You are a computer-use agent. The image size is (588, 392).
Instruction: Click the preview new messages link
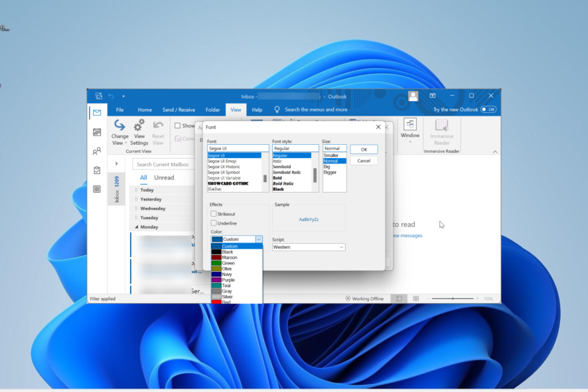407,235
